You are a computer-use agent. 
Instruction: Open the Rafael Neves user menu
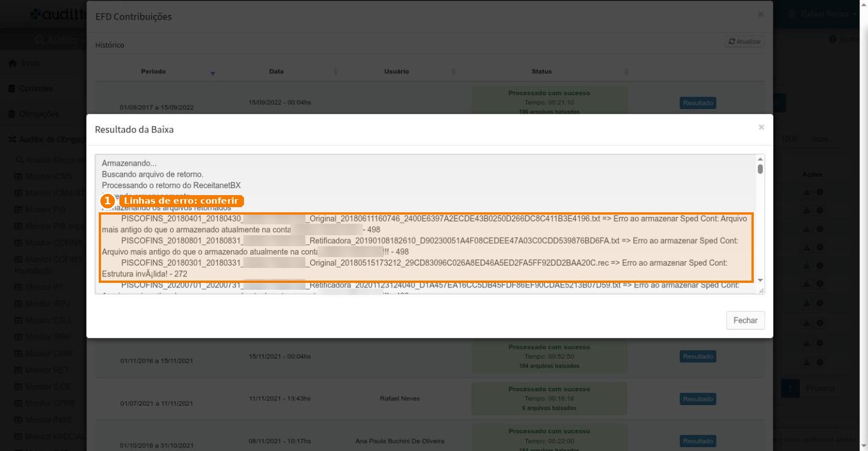coord(823,14)
